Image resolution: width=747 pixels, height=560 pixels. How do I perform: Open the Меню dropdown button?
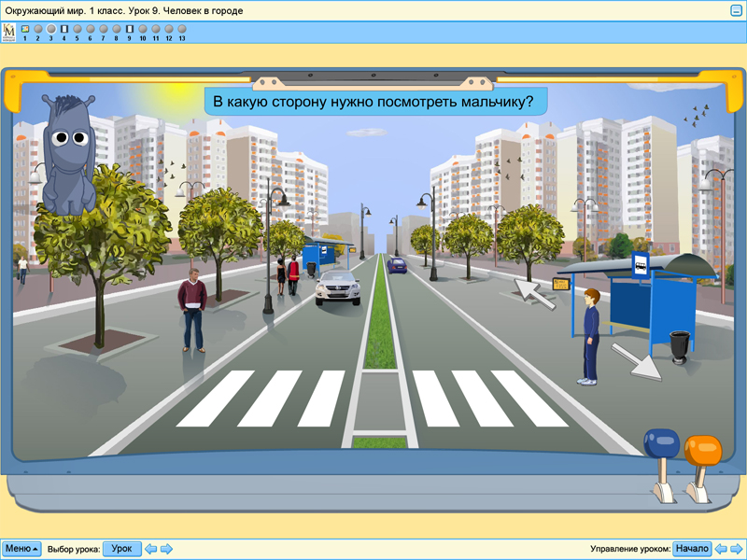(x=21, y=549)
